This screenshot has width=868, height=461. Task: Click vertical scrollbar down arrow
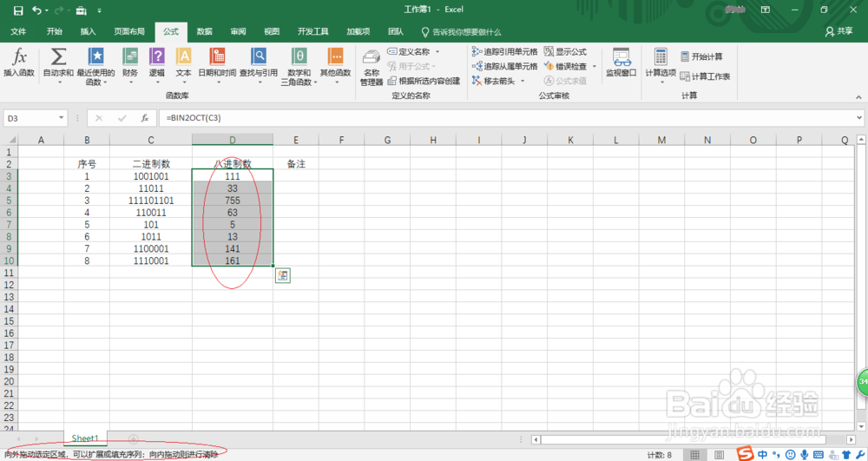(861, 426)
